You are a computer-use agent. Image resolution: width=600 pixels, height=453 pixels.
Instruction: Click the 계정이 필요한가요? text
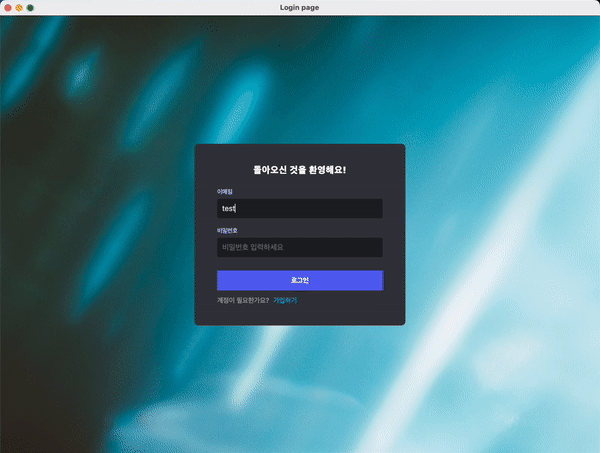(243, 300)
